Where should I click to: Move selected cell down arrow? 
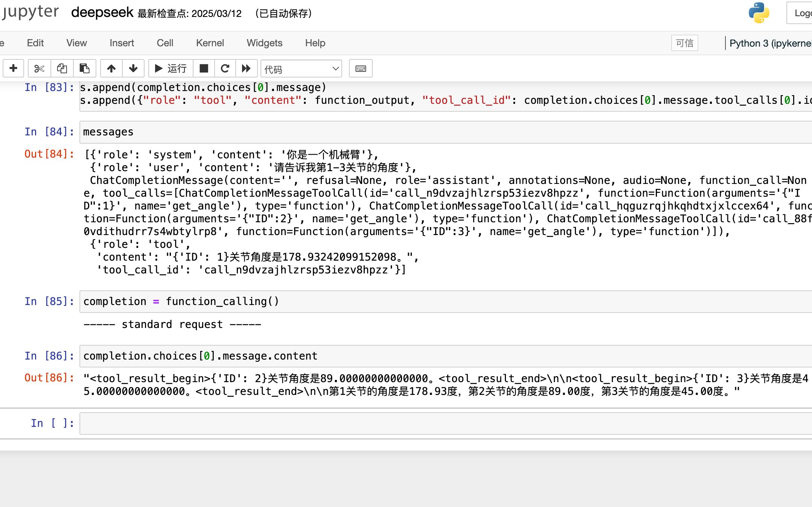(133, 68)
